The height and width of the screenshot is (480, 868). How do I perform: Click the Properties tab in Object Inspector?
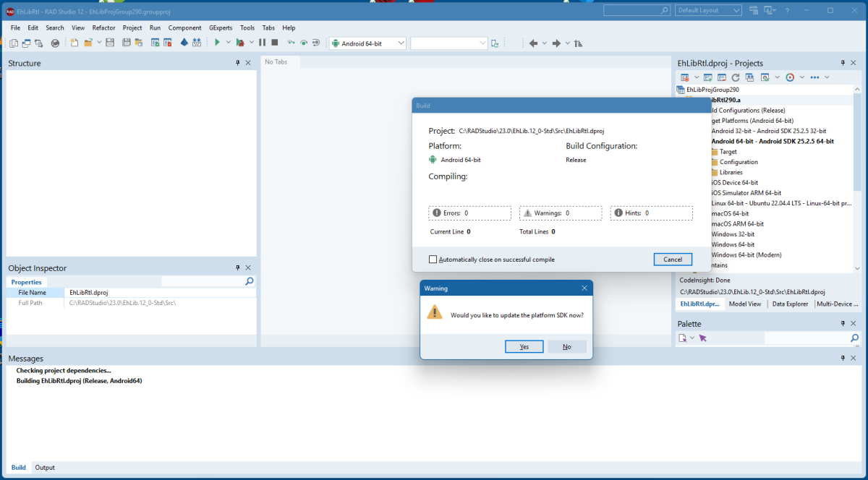pos(27,282)
